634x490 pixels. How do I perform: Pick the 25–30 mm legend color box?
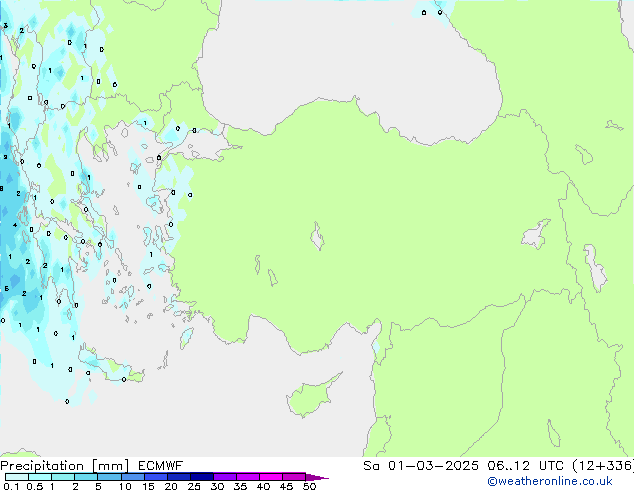click(201, 477)
